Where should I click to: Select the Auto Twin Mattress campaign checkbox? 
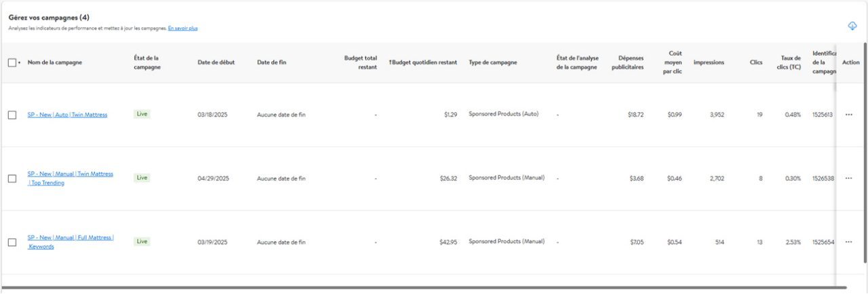pyautogui.click(x=12, y=115)
